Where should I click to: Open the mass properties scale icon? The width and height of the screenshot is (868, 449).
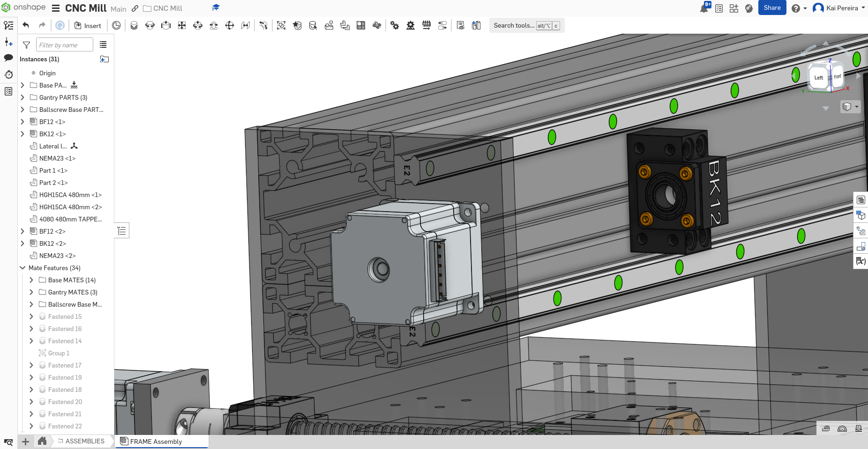(x=859, y=428)
